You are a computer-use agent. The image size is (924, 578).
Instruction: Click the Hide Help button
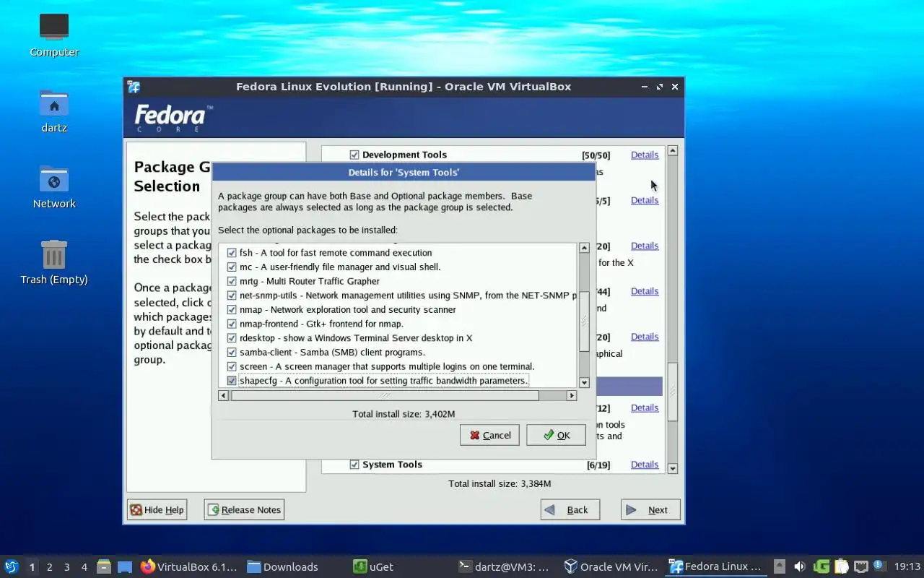point(157,509)
